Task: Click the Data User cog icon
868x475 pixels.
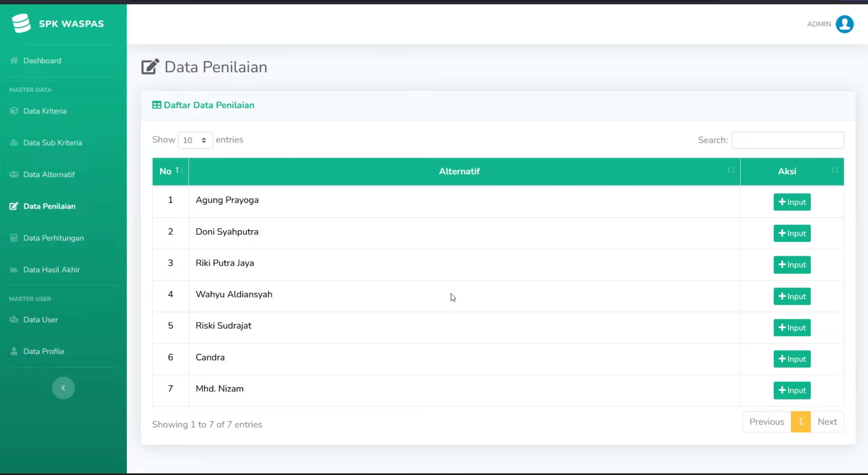Action: coord(14,319)
